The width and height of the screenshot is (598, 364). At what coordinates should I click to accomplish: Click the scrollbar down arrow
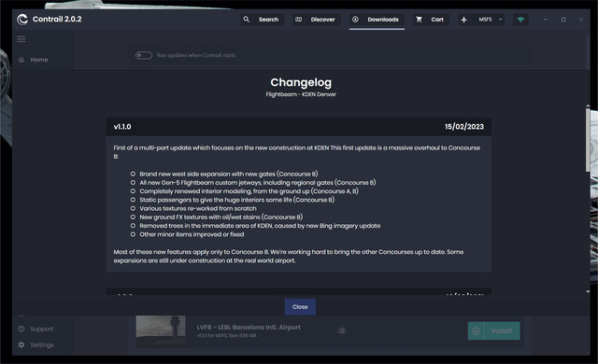[x=588, y=291]
